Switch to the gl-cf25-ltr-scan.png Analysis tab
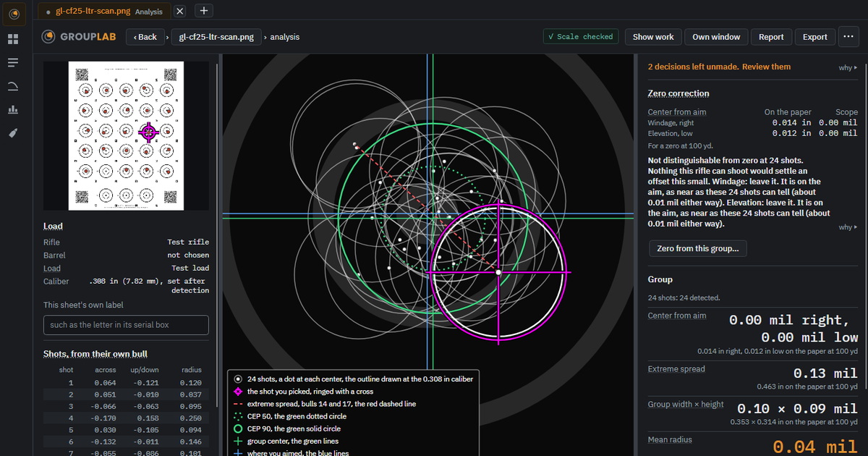Viewport: 868px width, 456px height. click(103, 11)
